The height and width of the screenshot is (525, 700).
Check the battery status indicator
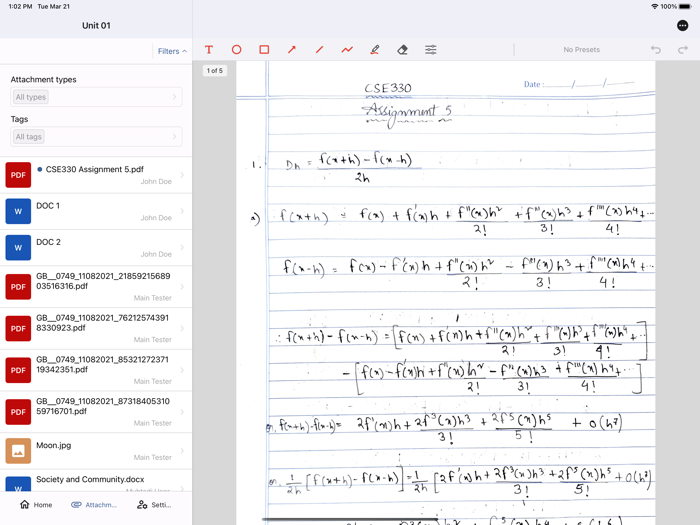click(x=685, y=7)
